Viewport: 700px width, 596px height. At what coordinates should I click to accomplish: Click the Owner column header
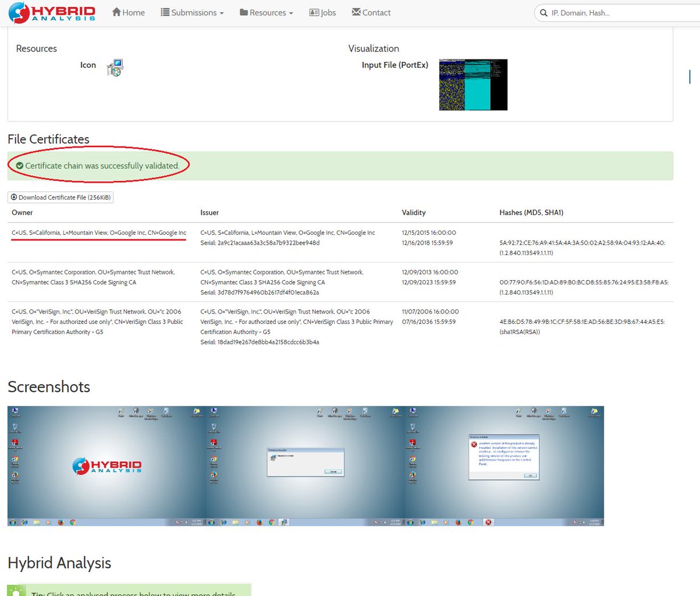pyautogui.click(x=22, y=212)
